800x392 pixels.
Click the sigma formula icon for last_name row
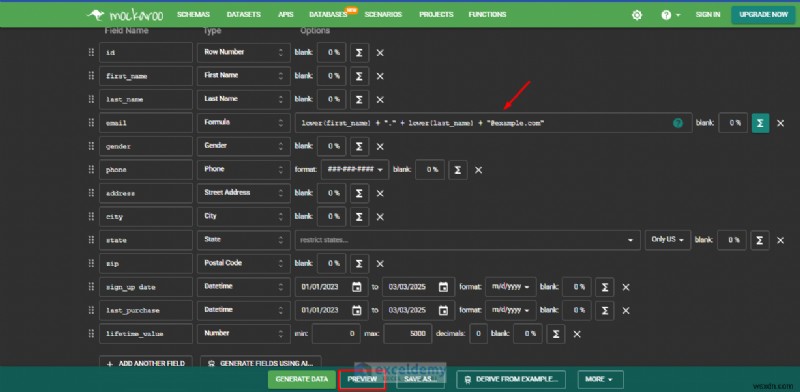(359, 100)
